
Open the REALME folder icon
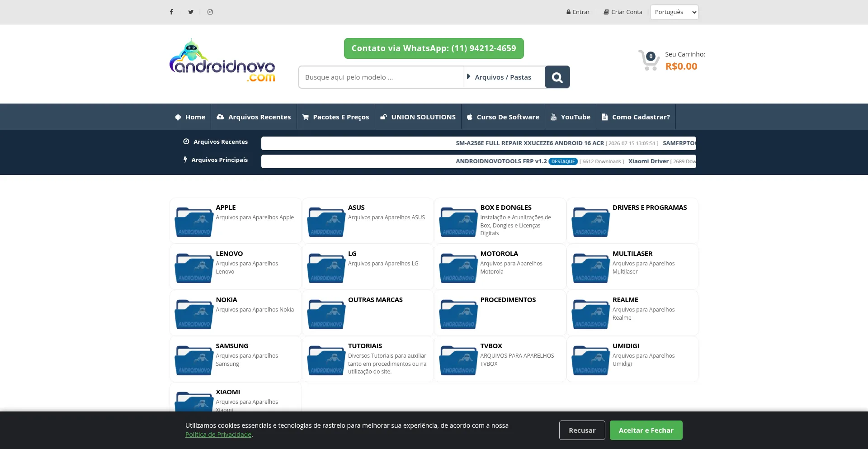[x=590, y=314]
